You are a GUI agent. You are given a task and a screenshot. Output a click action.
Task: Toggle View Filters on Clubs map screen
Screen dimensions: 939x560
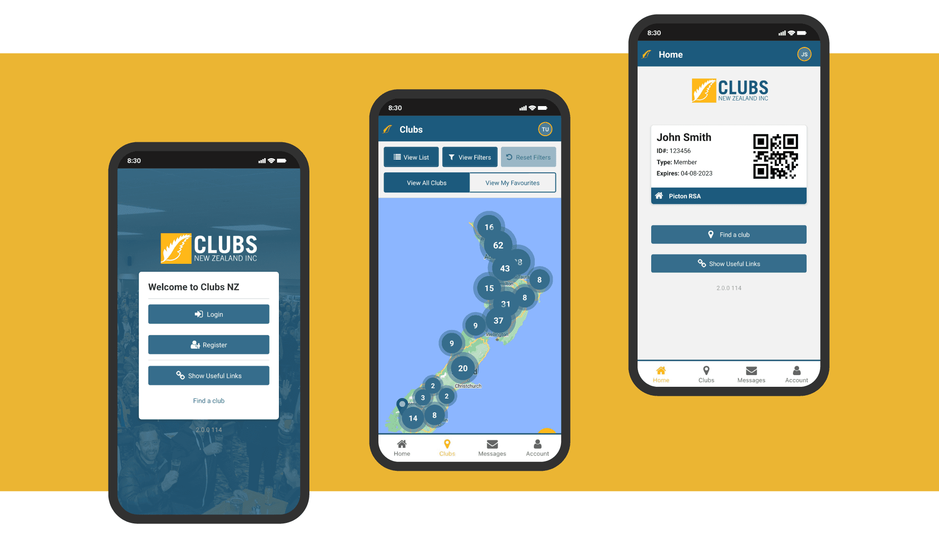pos(469,157)
